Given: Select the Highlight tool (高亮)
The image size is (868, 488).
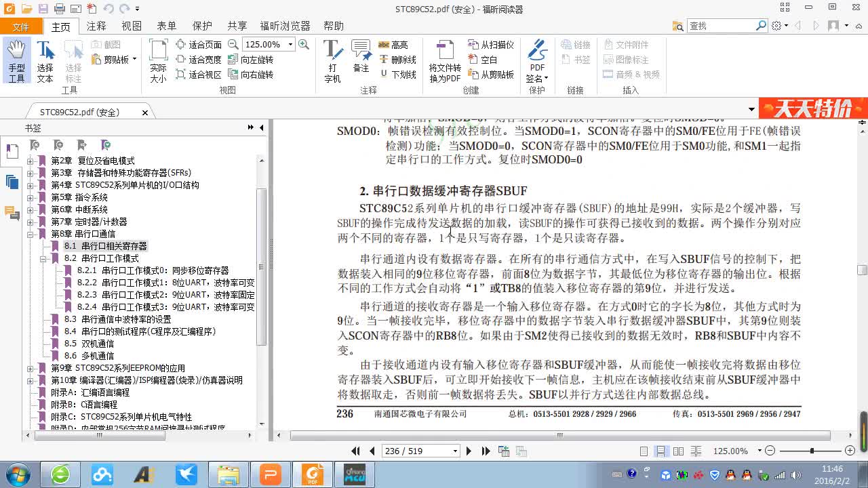Looking at the screenshot, I should [x=393, y=45].
